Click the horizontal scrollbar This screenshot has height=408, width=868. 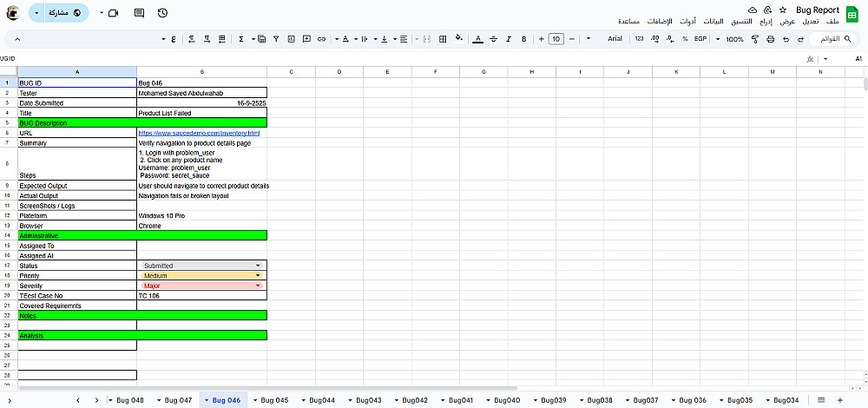(268, 389)
